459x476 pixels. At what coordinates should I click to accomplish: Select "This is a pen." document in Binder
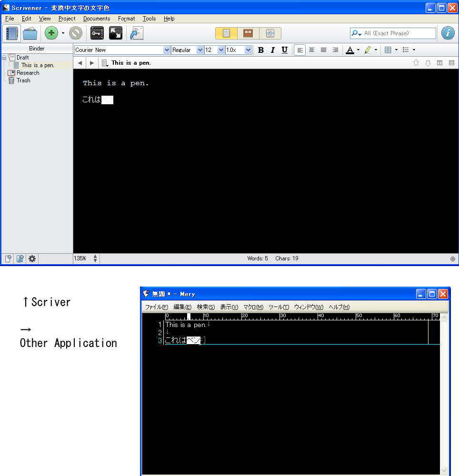pyautogui.click(x=38, y=65)
